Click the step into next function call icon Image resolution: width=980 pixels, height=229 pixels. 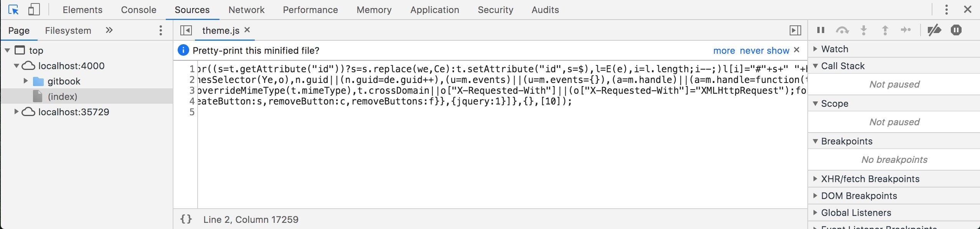coord(863,30)
